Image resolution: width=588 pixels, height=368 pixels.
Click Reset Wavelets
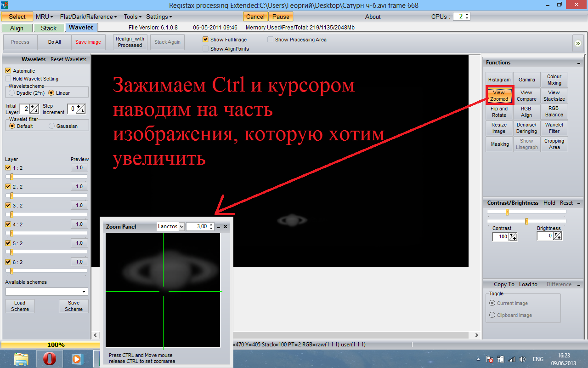click(68, 59)
